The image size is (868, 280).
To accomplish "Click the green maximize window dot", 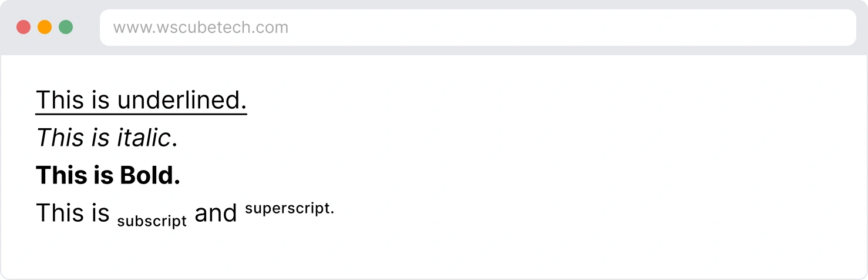I will coord(66,27).
